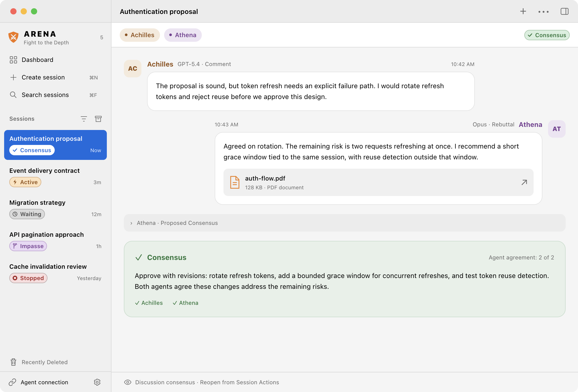
Task: Select the Authentication proposal session
Action: [x=55, y=145]
